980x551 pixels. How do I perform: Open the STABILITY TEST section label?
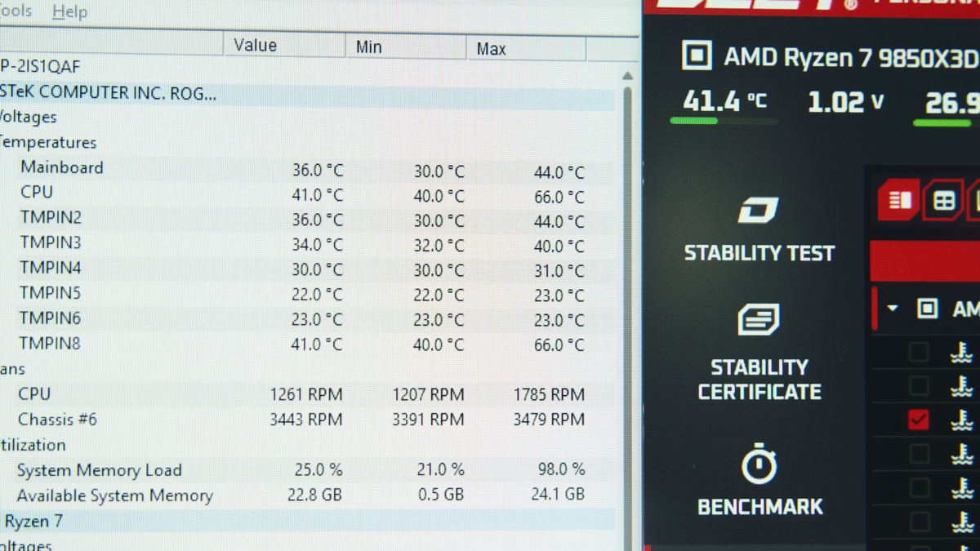759,253
